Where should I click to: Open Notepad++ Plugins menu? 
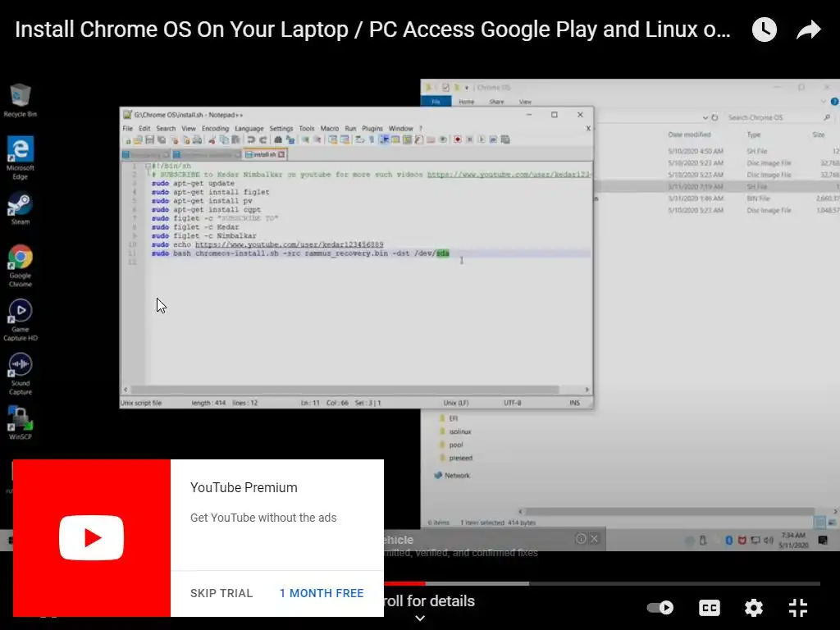[372, 129]
